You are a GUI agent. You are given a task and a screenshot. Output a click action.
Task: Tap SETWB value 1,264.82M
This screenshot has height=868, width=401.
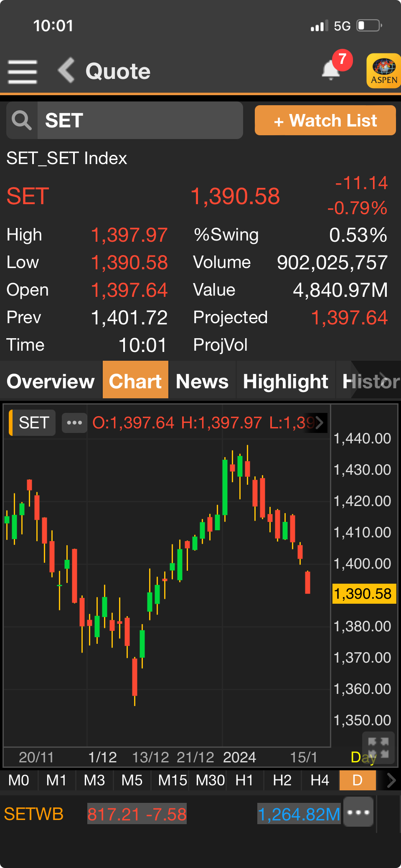pyautogui.click(x=299, y=814)
